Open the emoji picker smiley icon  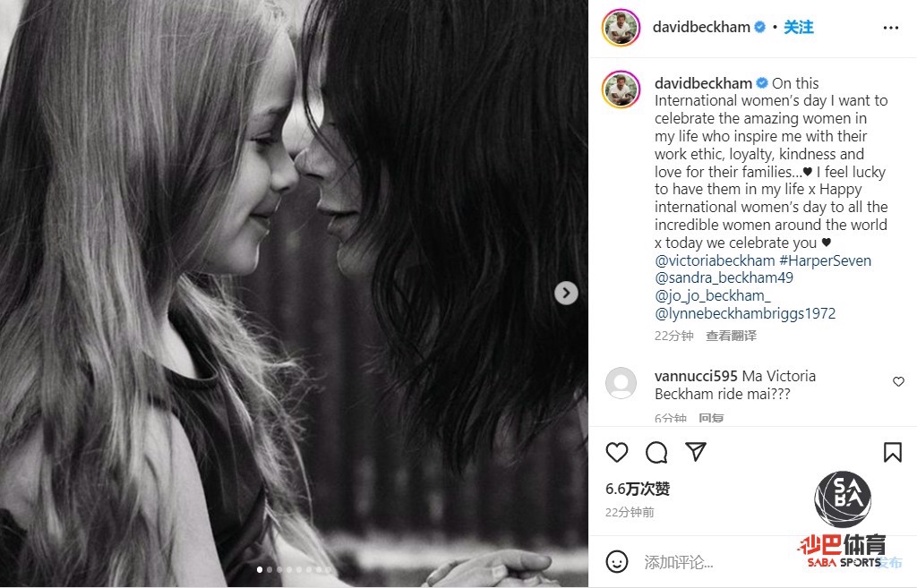pyautogui.click(x=616, y=562)
